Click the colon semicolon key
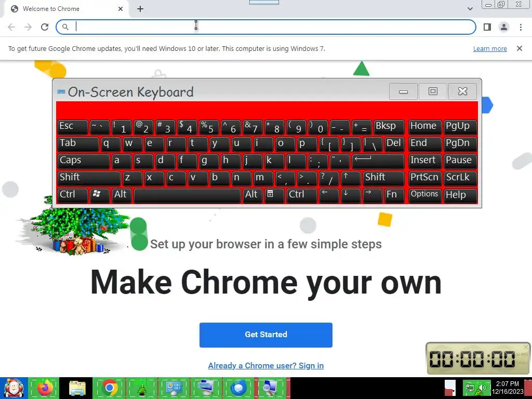Viewport: 532px width, 399px height. coord(318,161)
